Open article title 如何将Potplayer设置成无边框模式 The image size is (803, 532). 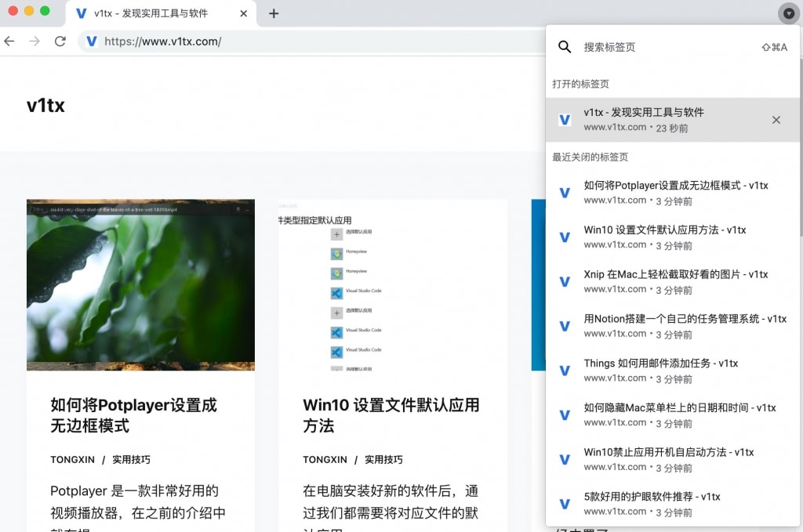133,415
